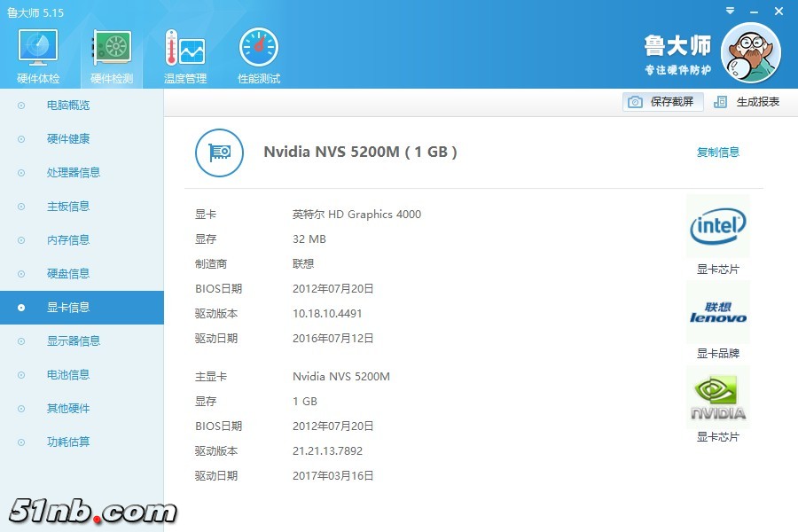Image resolution: width=798 pixels, height=532 pixels.
Task: Click the camera icon for 保存截屏
Action: 635,102
